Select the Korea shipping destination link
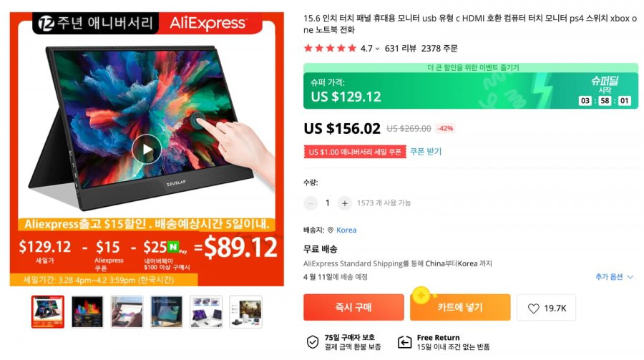Viewport: 644px width, 360px height. click(x=346, y=230)
